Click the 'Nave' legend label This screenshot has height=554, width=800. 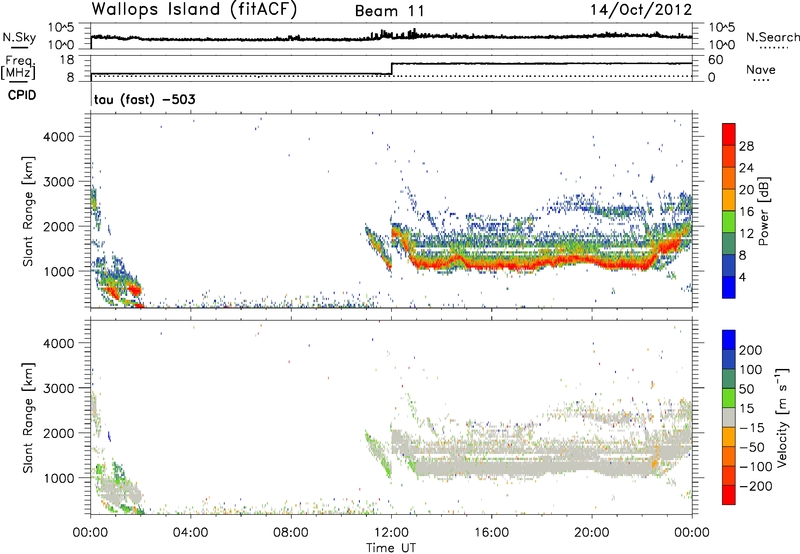pyautogui.click(x=760, y=69)
